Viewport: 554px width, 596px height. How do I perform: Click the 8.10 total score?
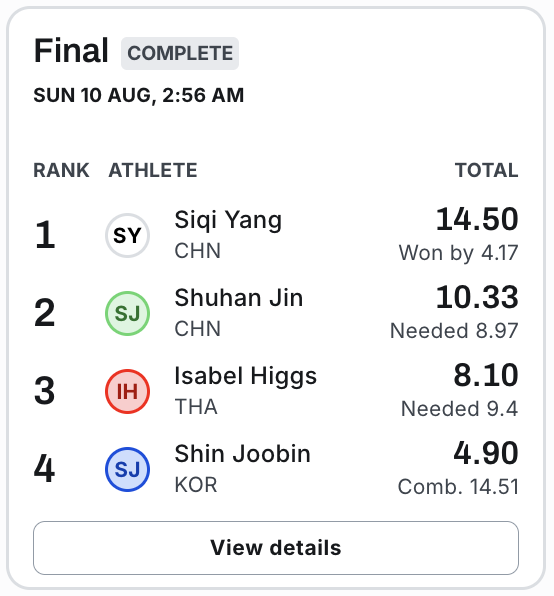point(486,375)
